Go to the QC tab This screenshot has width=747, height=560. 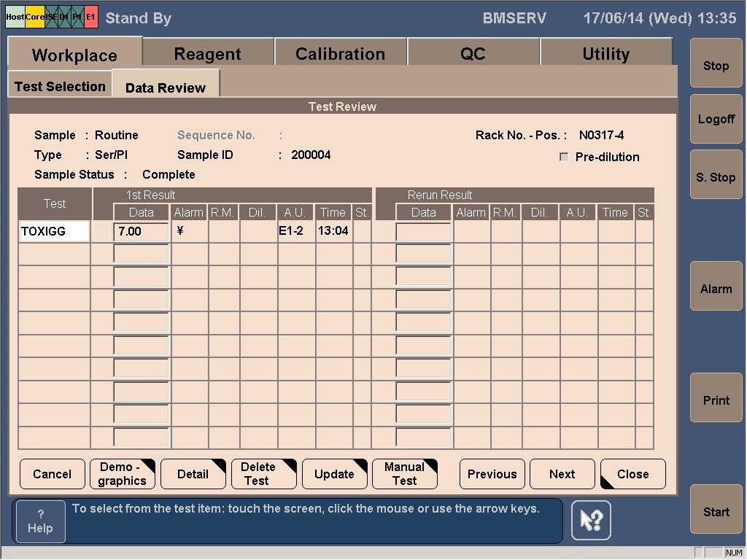pos(473,53)
